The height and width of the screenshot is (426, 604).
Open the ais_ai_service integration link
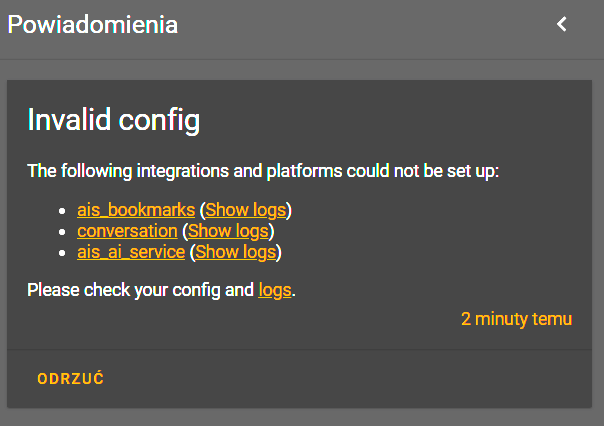131,252
